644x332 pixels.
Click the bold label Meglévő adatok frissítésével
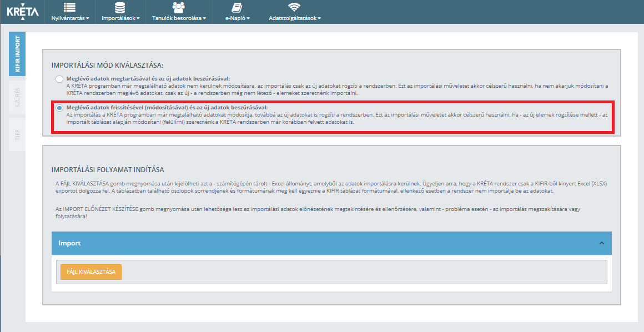pos(167,108)
